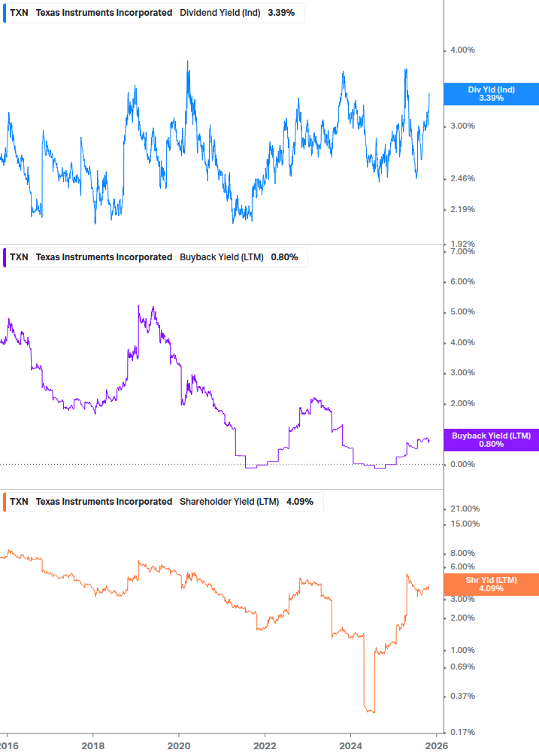Click the 15.00% tick on shareholder yield axis
The width and height of the screenshot is (539, 756).
point(465,524)
